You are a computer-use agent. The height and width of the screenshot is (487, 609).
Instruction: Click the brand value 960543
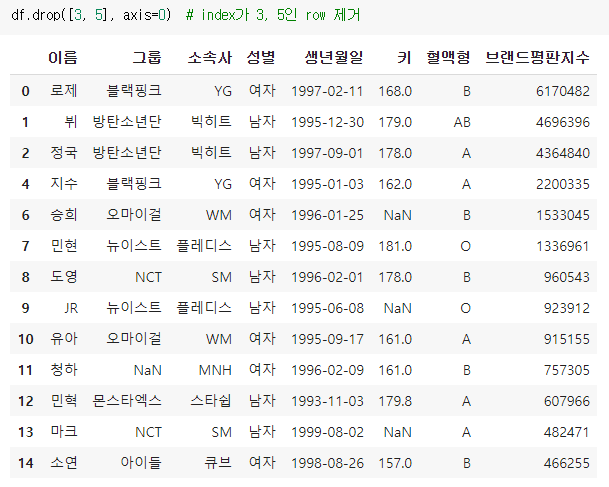click(567, 277)
